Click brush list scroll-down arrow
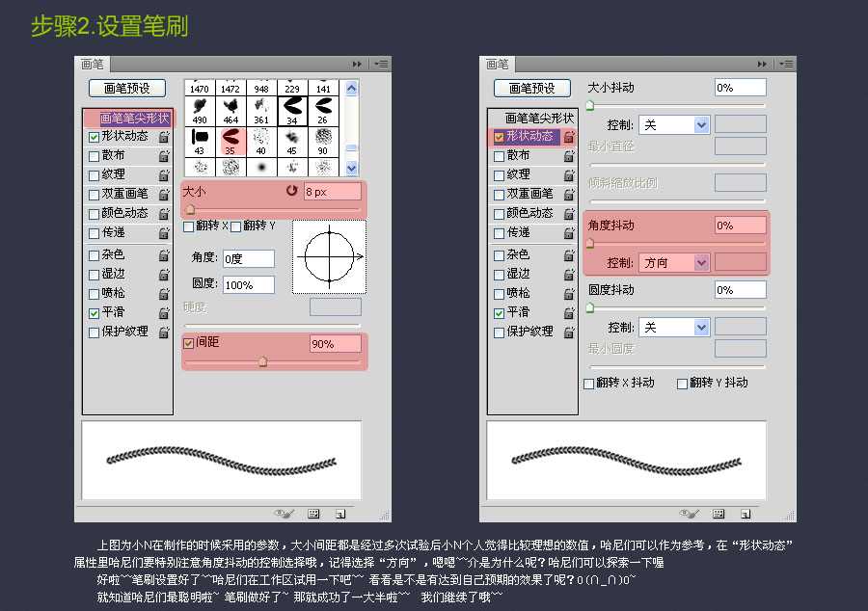This screenshot has width=868, height=611. point(351,168)
